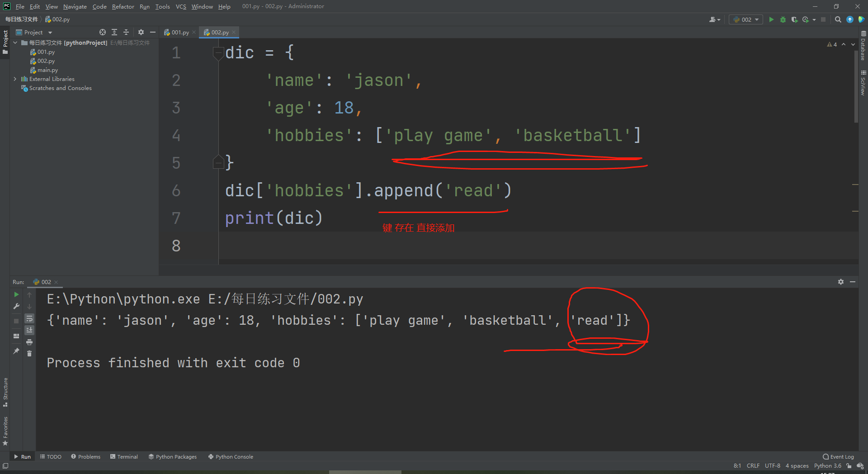Fold the dic block at line 1
This screenshot has width=868, height=474.
218,53
